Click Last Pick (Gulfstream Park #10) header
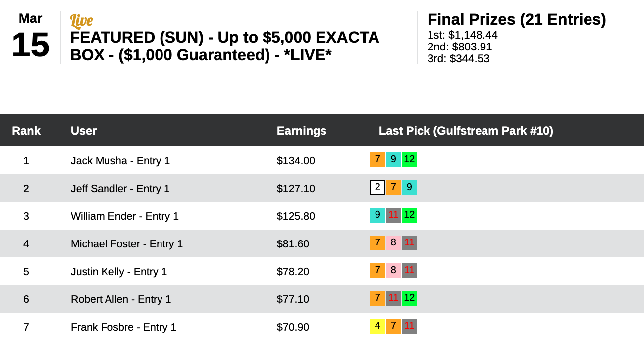644x339 pixels. (466, 131)
